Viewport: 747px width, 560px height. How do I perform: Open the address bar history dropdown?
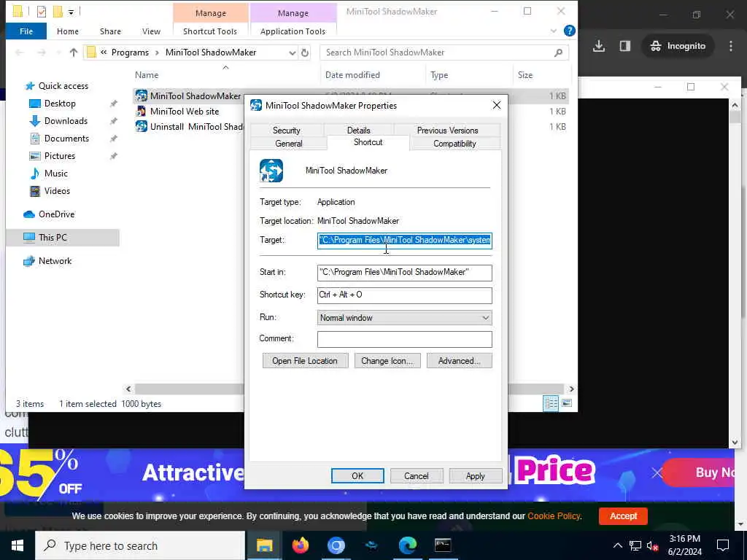coord(292,52)
